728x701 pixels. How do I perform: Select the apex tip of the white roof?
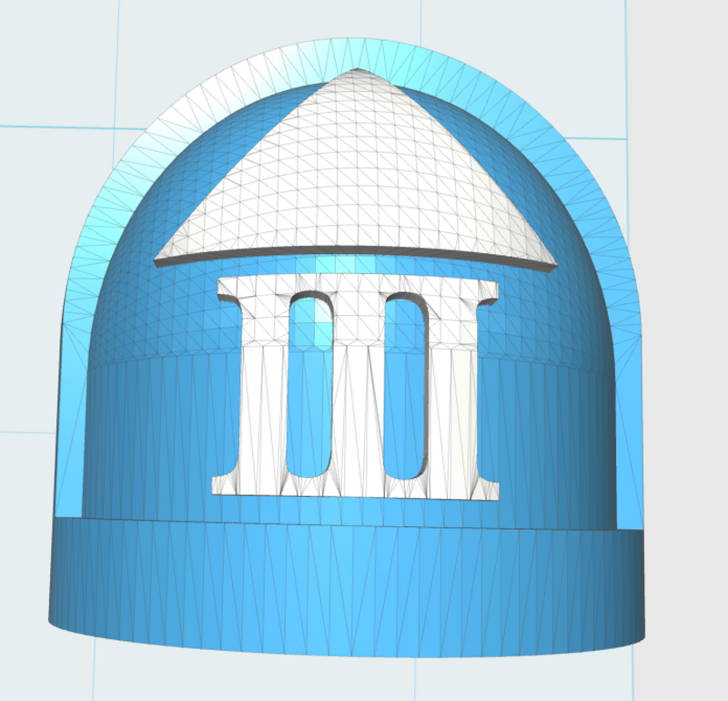coord(358,72)
